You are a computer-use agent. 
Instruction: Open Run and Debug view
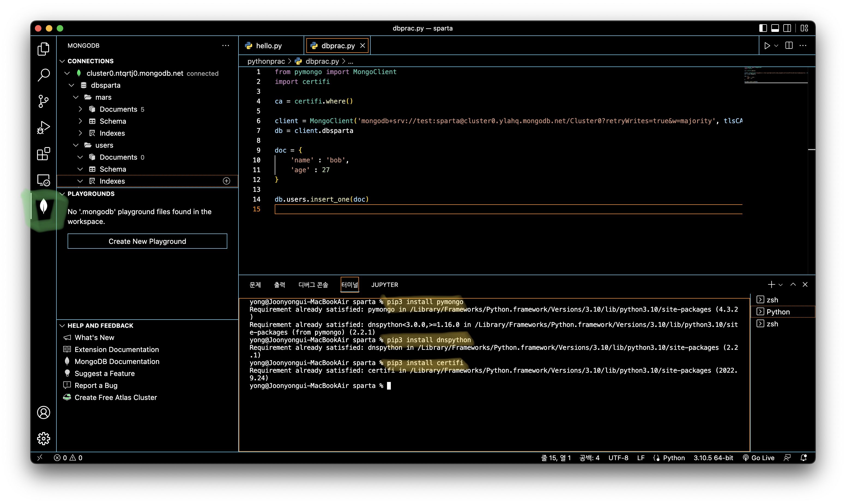pyautogui.click(x=44, y=127)
